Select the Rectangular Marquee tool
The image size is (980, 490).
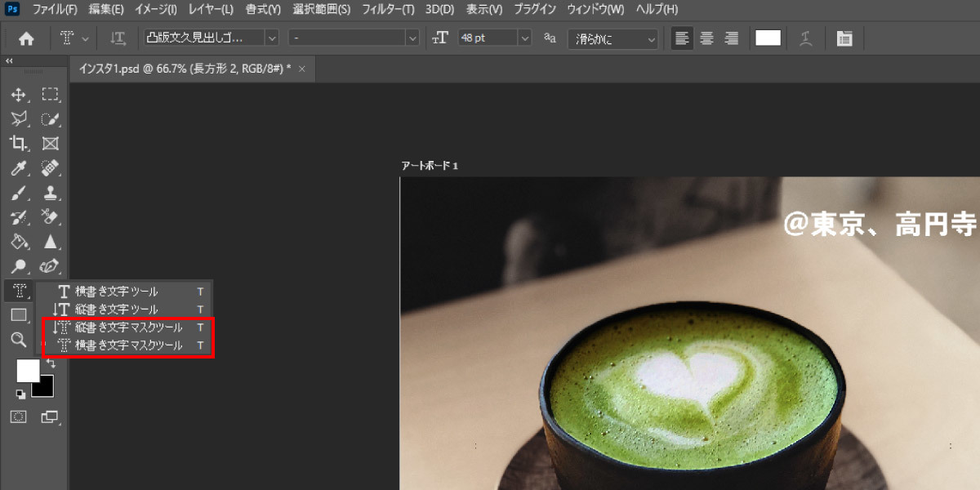point(50,95)
